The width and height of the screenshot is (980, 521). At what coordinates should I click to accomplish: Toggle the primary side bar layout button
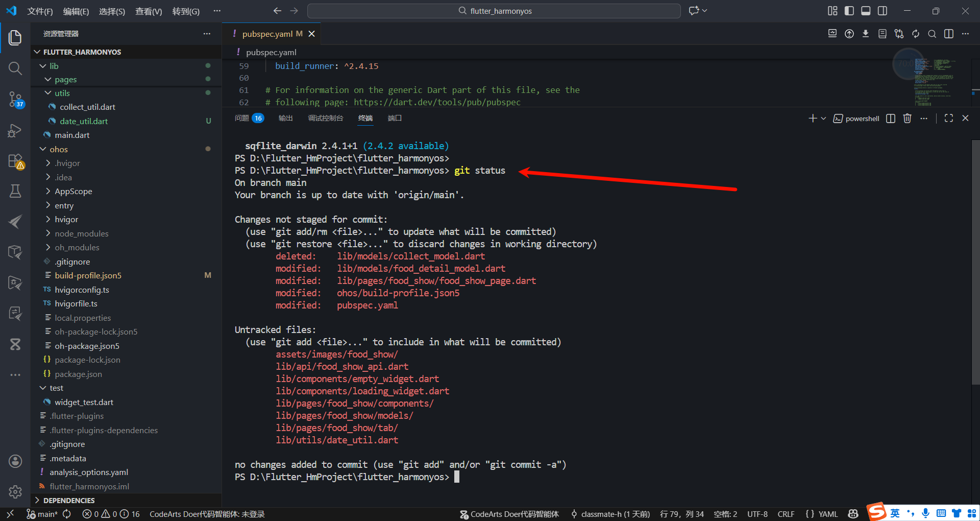click(x=849, y=11)
